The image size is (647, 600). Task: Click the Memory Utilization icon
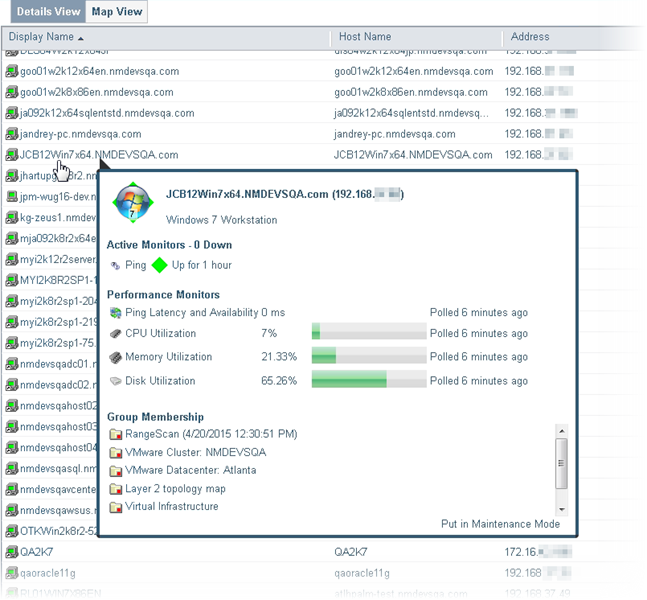coord(116,357)
